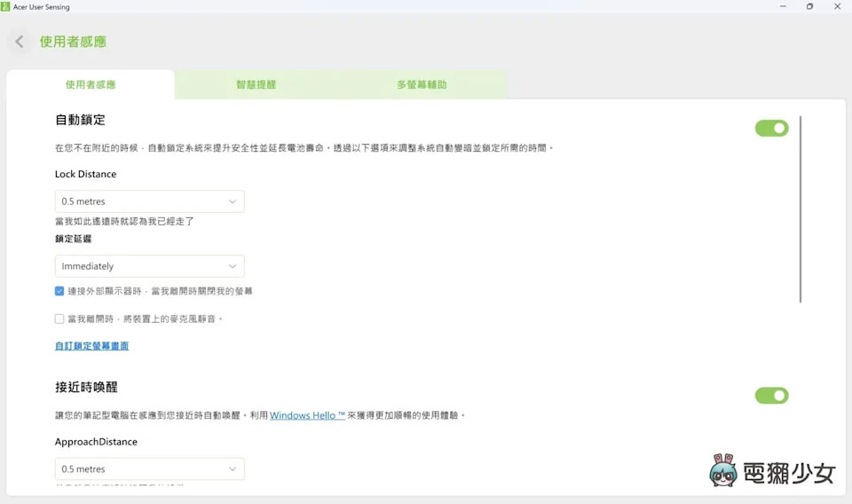This screenshot has width=852, height=504.
Task: Turn off the 自動鎖定 toggle switch
Action: [771, 129]
